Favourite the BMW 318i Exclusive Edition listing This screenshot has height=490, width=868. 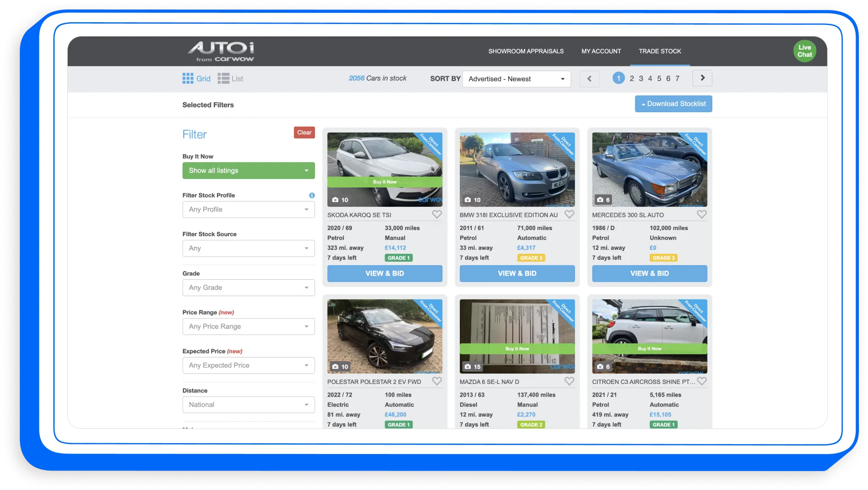click(569, 214)
